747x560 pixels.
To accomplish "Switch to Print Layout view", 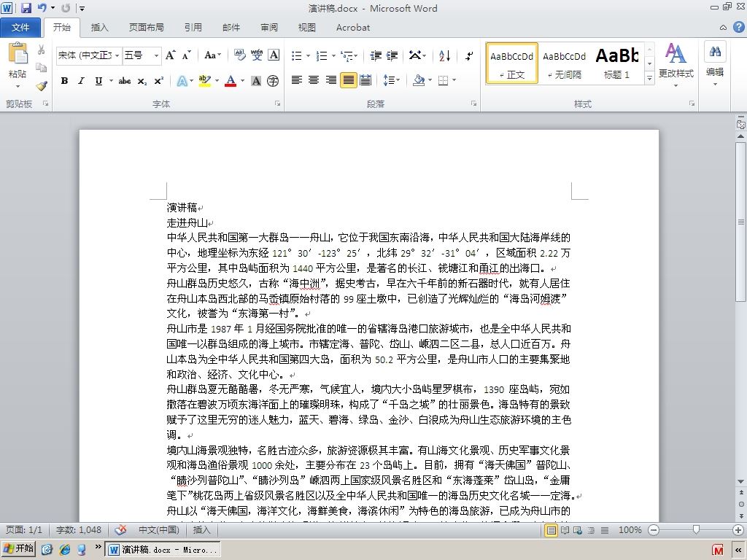I will tap(551, 529).
